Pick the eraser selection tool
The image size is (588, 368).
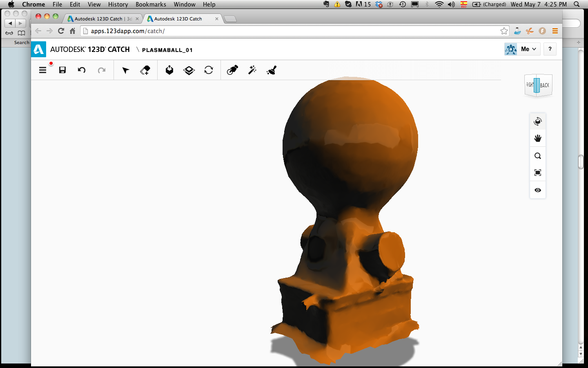tap(145, 70)
